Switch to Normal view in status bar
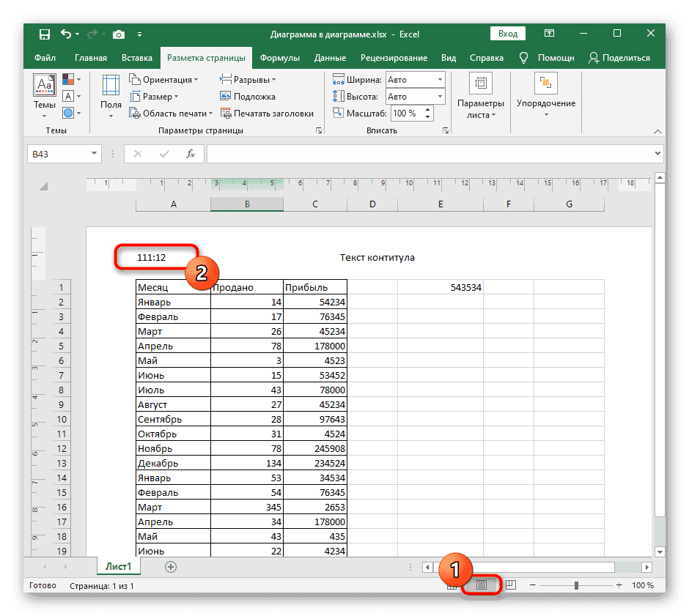Image resolution: width=689 pixels, height=616 pixels. (453, 585)
